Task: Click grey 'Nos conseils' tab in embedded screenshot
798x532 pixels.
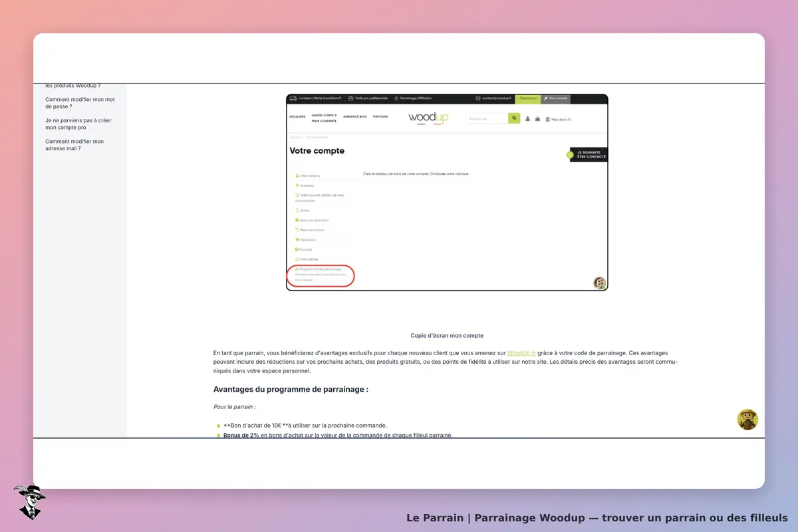Action: (x=556, y=98)
